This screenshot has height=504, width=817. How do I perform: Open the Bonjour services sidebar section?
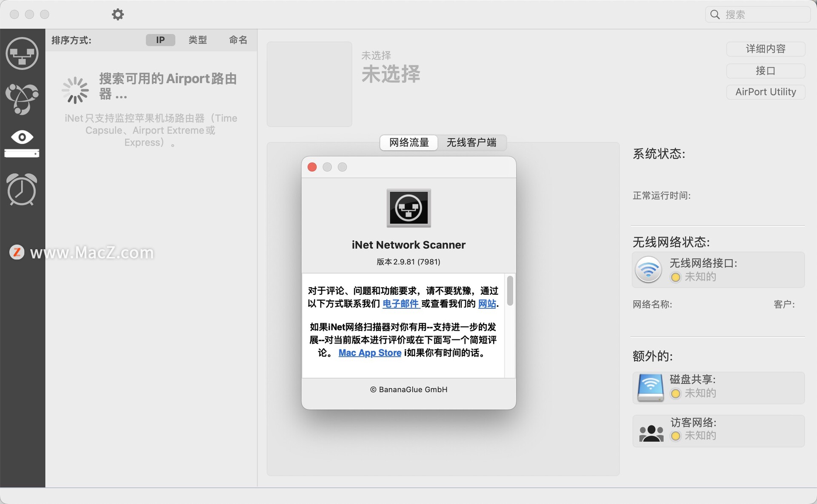pyautogui.click(x=22, y=99)
